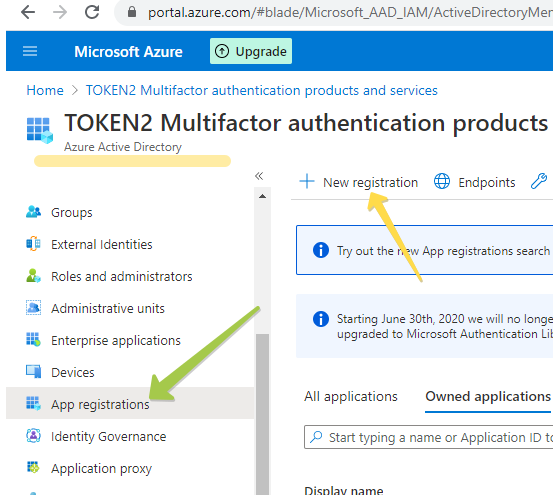Click the wrench troubleshooting icon

click(x=539, y=181)
